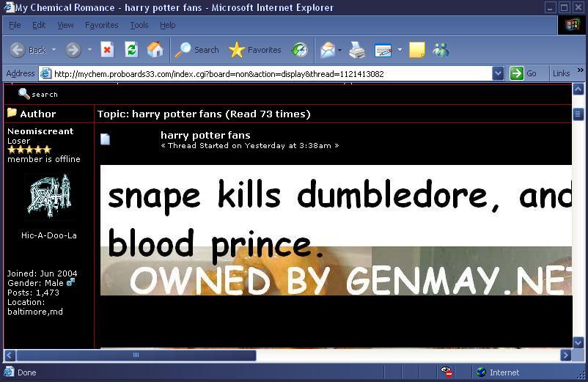
Task: Open Neomiscreant's profile link
Action: 40,131
